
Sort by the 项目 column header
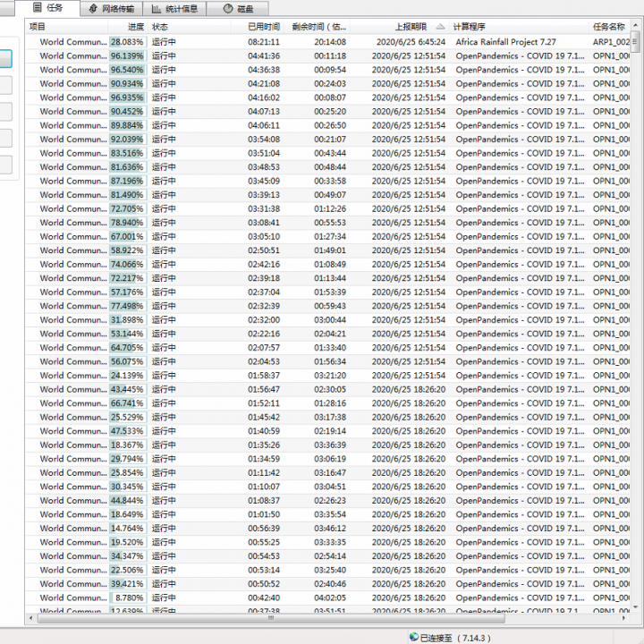click(67, 27)
